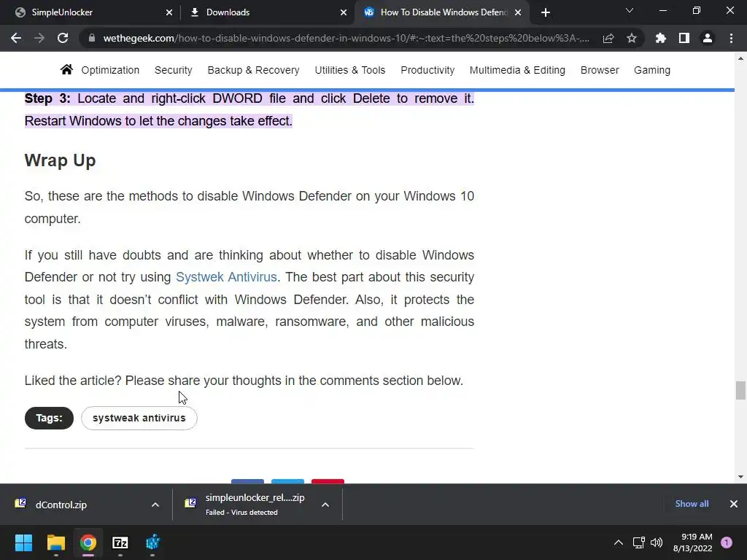Open the blue gear app in taskbar
The width and height of the screenshot is (747, 560).
[x=152, y=542]
